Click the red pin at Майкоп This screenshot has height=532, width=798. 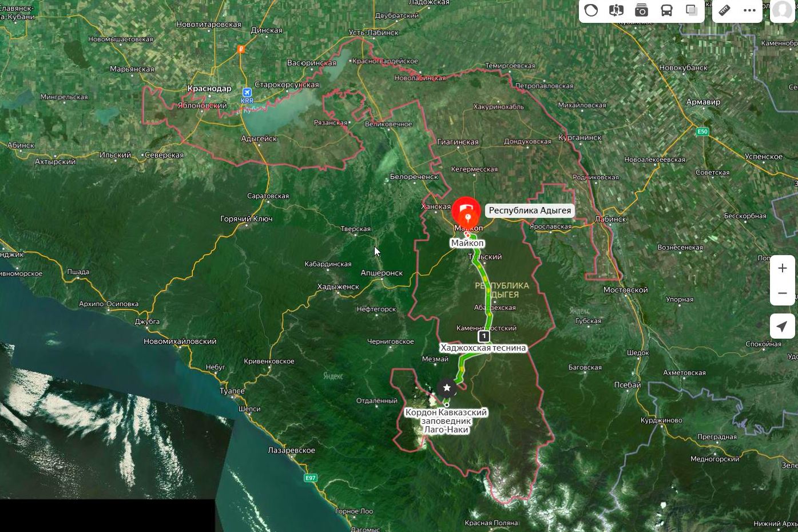coord(466,211)
